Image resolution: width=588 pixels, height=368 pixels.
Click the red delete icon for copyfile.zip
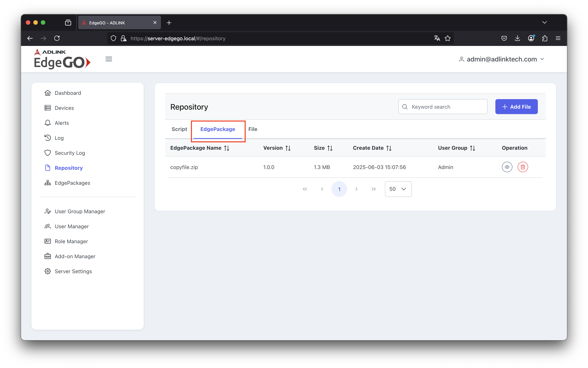tap(523, 167)
